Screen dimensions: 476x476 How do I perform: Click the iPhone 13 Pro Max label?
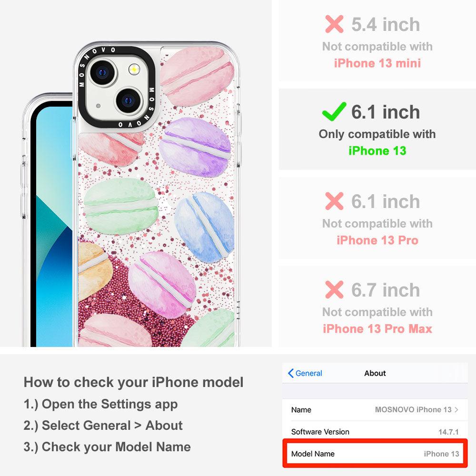(377, 329)
